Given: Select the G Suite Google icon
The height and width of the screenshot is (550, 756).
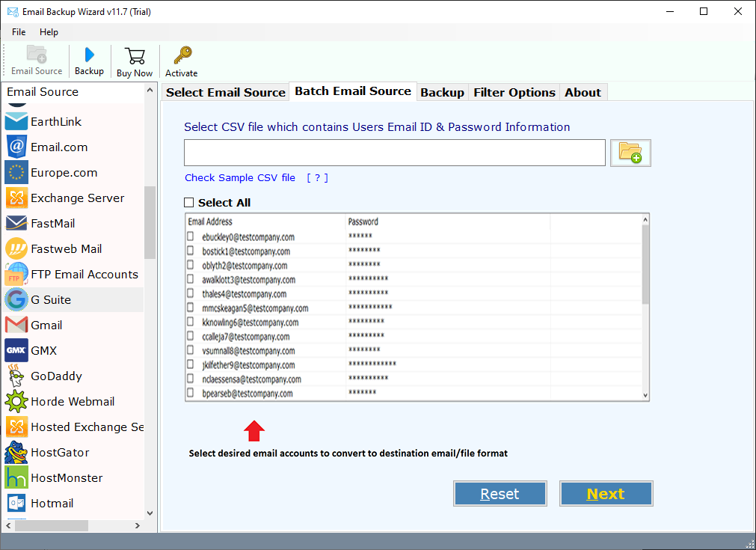Looking at the screenshot, I should (16, 299).
